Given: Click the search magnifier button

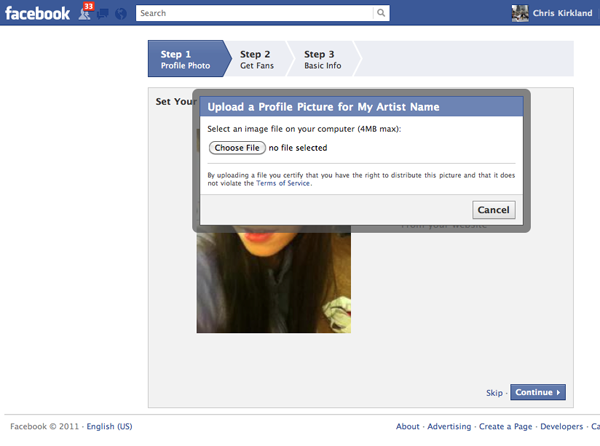Looking at the screenshot, I should pos(381,13).
